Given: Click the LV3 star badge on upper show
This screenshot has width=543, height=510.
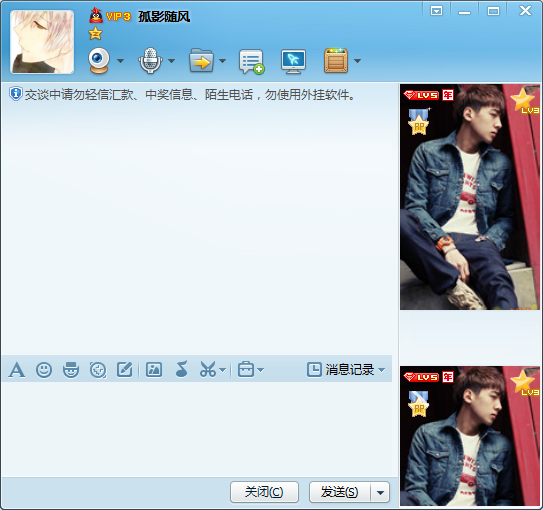Looking at the screenshot, I should (x=525, y=101).
